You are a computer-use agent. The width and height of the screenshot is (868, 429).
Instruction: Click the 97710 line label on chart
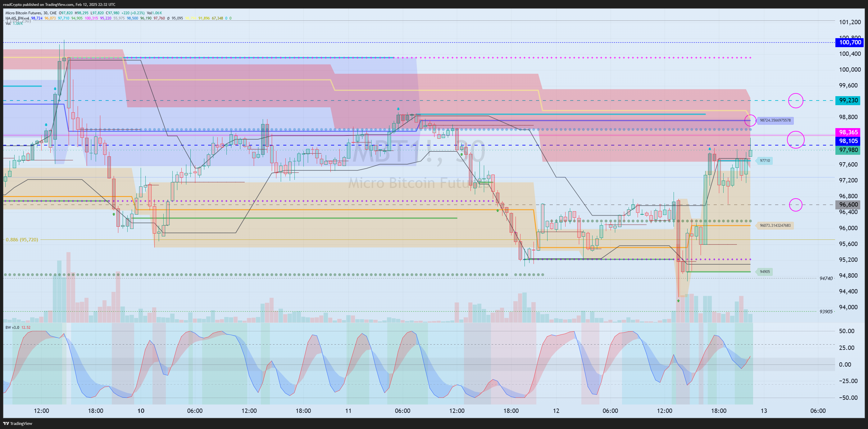765,160
